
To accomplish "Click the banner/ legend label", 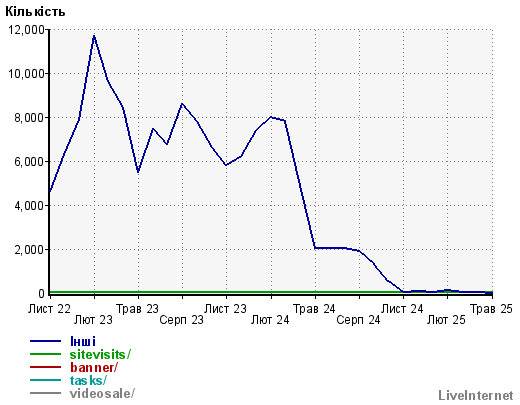I will tap(94, 367).
